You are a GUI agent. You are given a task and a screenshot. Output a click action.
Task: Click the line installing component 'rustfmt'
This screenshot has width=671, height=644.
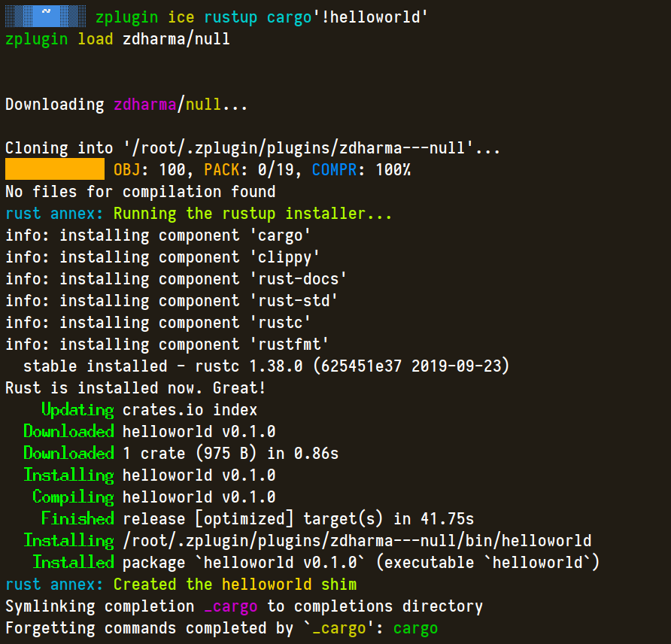pos(167,345)
